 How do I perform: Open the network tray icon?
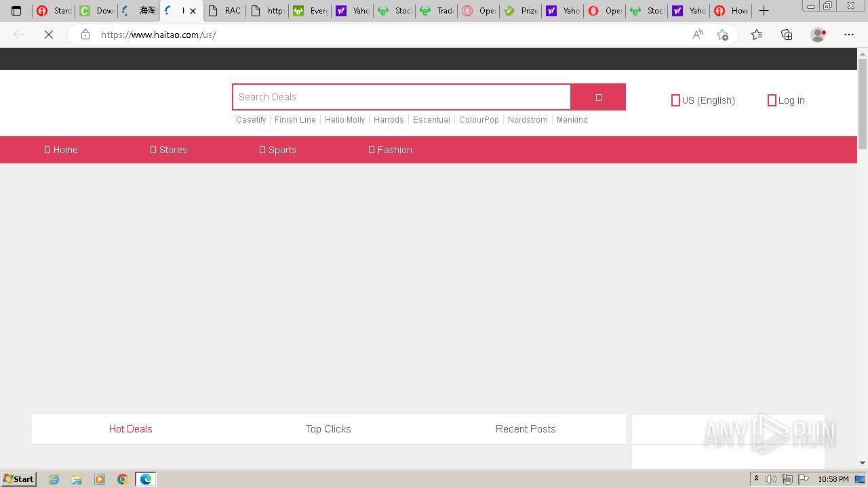coord(787,479)
